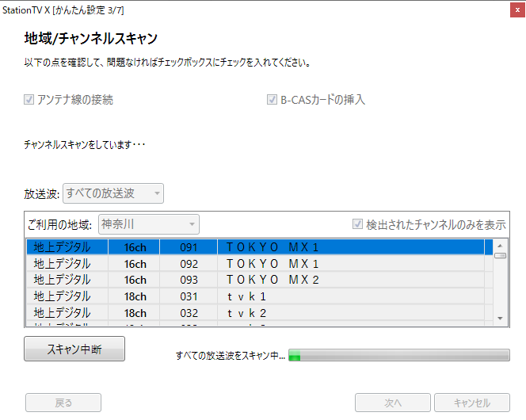This screenshot has width=526, height=420.
Task: Open the ご利用の地域 神奈川 dropdown
Action: tap(149, 224)
